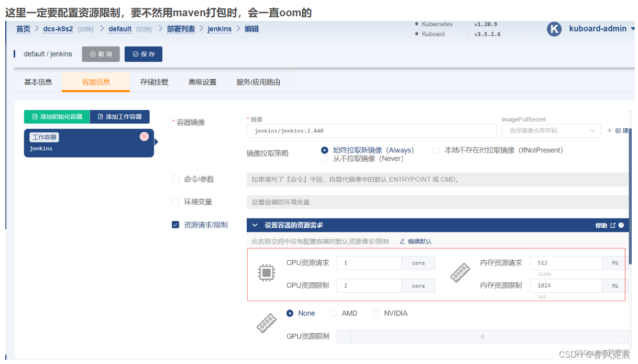Open the help question mark icon
The image size is (638, 364).
pos(621,225)
